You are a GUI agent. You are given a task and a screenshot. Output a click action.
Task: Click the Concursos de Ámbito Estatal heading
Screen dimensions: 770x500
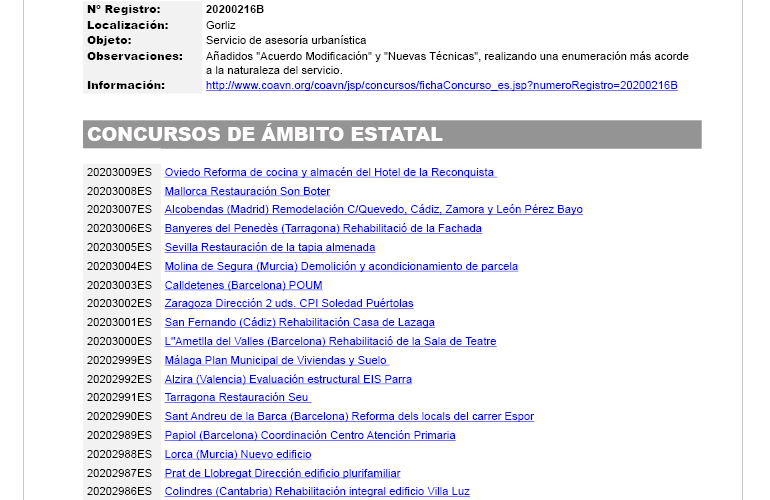click(265, 134)
